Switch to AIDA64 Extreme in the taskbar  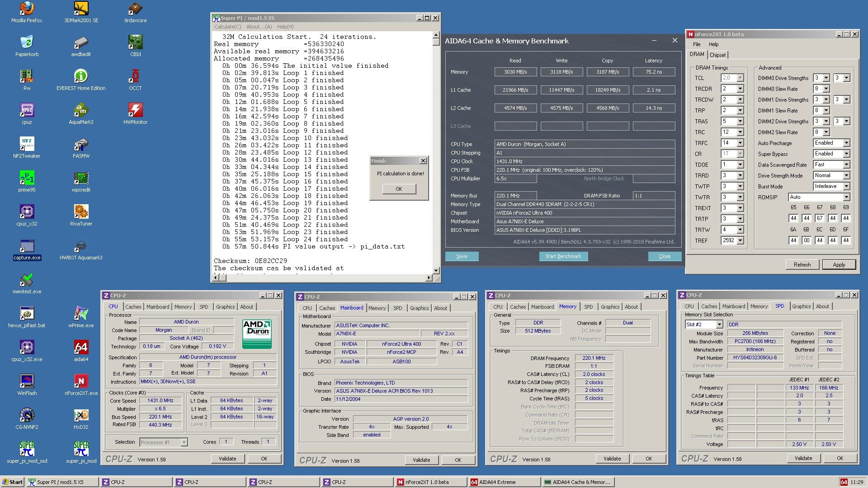pos(504,482)
